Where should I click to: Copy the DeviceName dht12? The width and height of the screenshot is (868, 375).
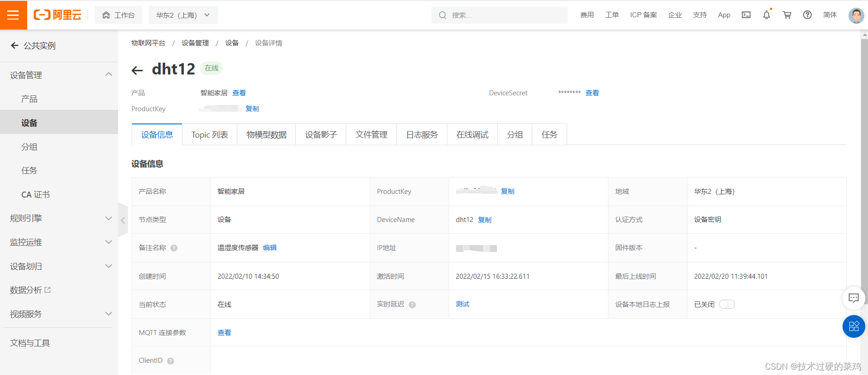[485, 220]
